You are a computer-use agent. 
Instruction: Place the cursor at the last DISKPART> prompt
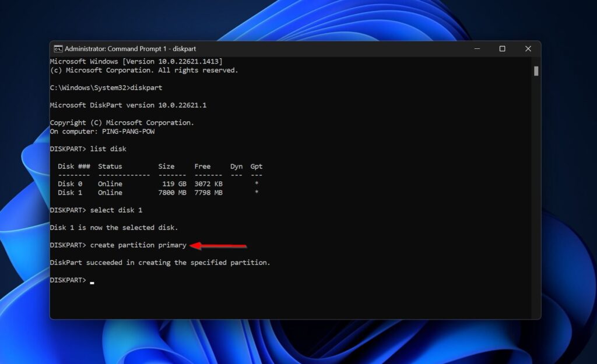(x=92, y=281)
